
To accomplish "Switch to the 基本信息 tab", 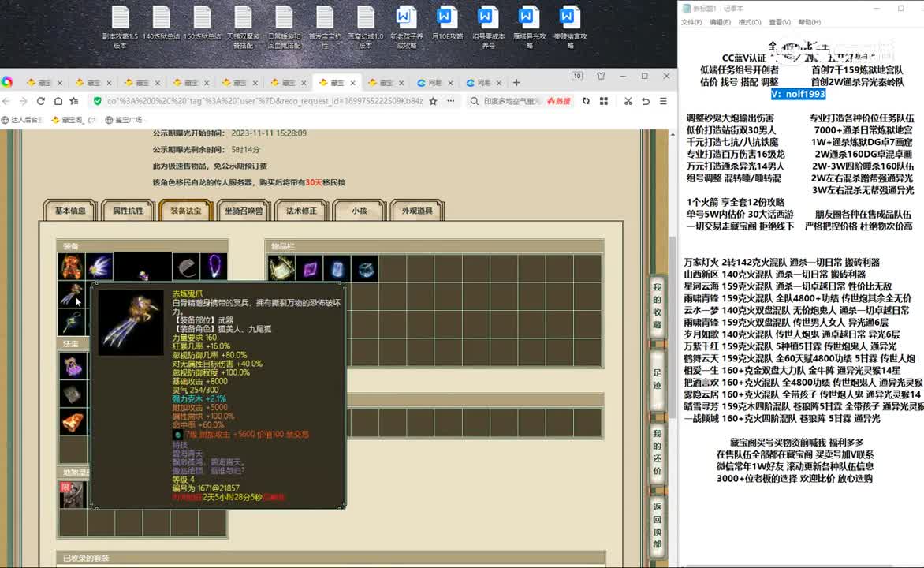I will click(x=70, y=211).
